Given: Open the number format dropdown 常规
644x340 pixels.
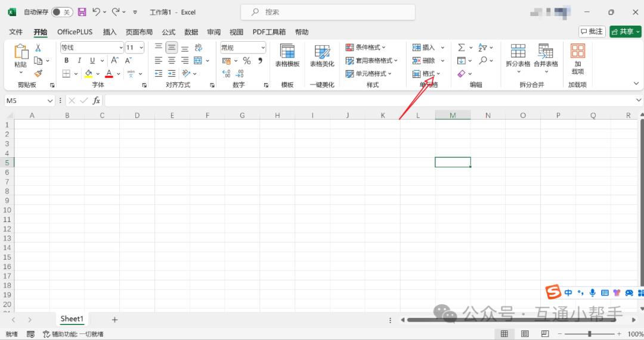Looking at the screenshot, I should point(263,48).
